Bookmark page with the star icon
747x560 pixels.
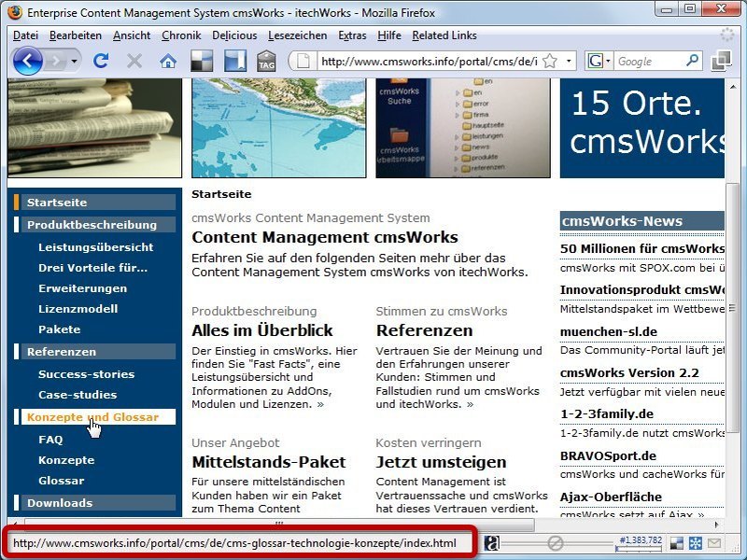tap(550, 61)
